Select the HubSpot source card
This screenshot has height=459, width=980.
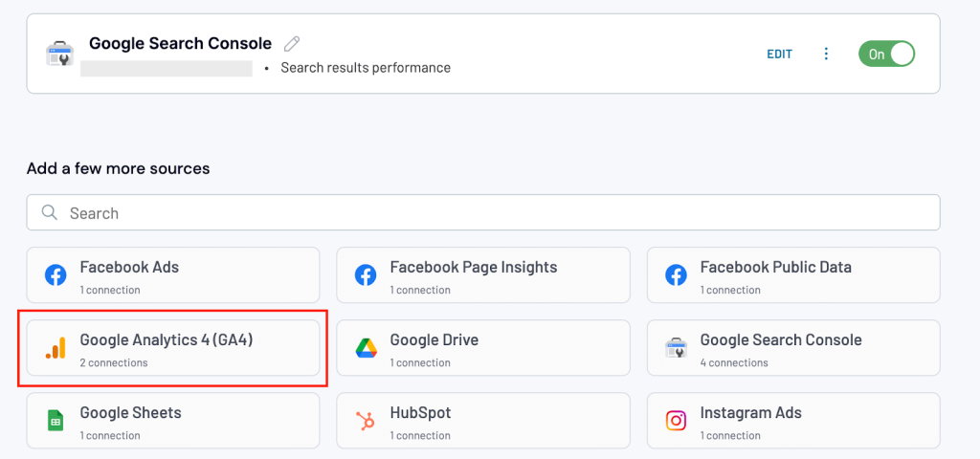tap(483, 421)
